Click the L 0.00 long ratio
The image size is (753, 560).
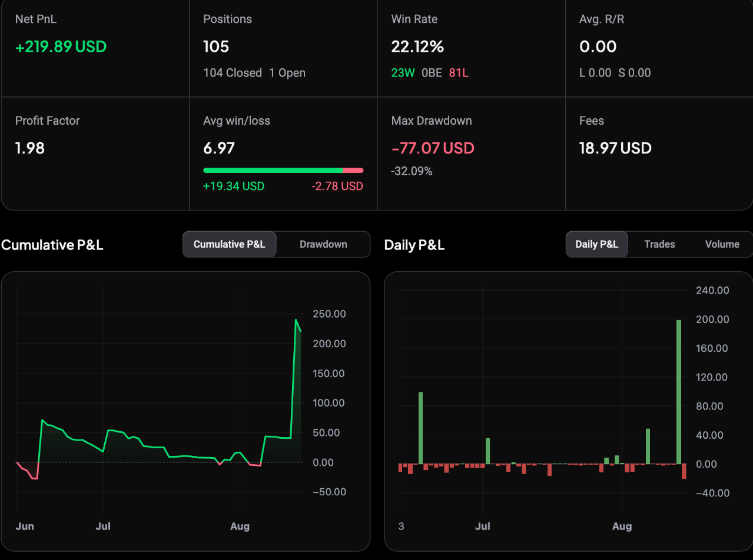[595, 73]
